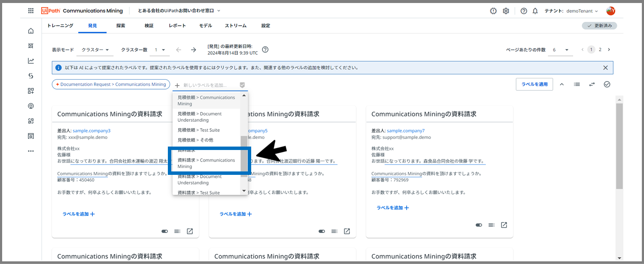Switch to the モデル tab
This screenshot has height=264, width=644.
pos(206,26)
